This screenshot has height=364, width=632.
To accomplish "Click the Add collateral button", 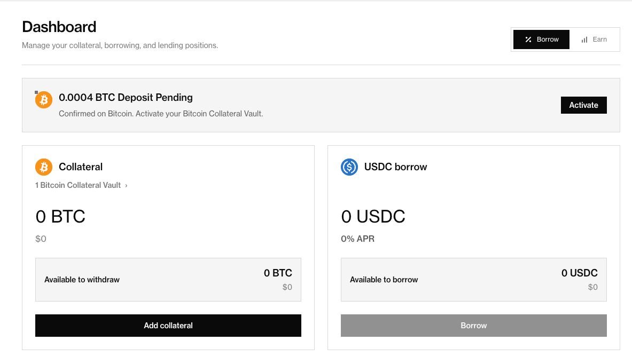I will point(168,326).
